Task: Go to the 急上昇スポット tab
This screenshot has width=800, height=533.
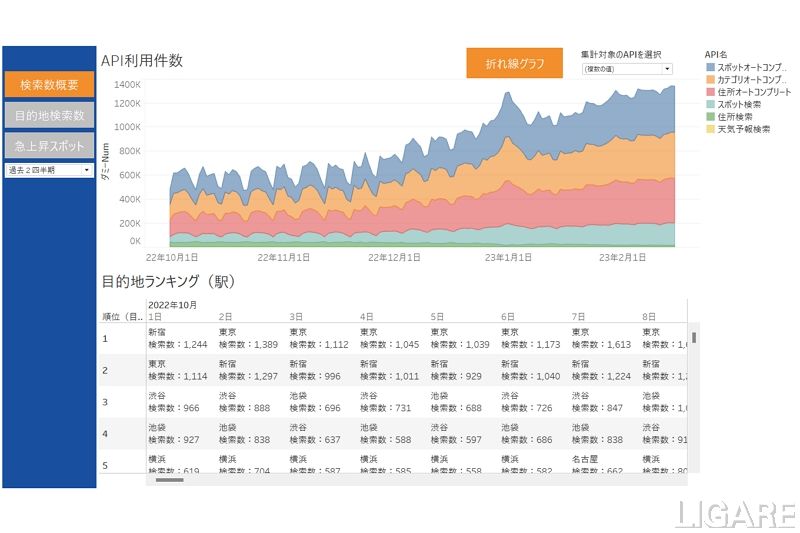Action: click(49, 145)
